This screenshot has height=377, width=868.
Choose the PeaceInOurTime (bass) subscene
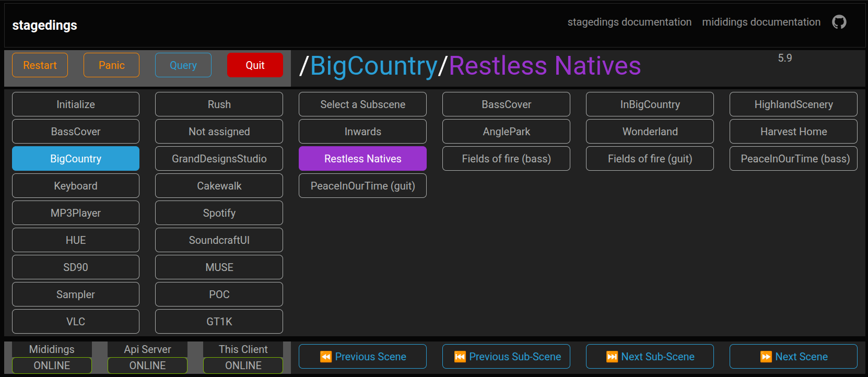[x=793, y=159]
